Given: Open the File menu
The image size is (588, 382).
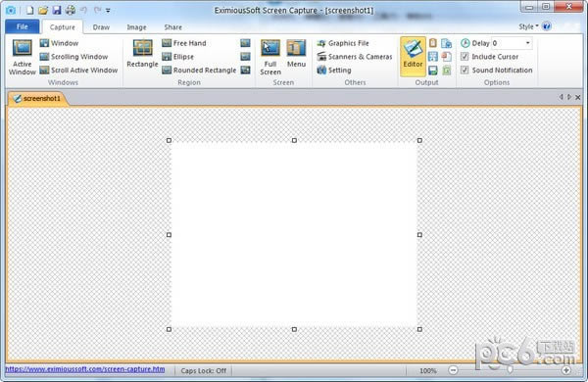Looking at the screenshot, I should [23, 26].
